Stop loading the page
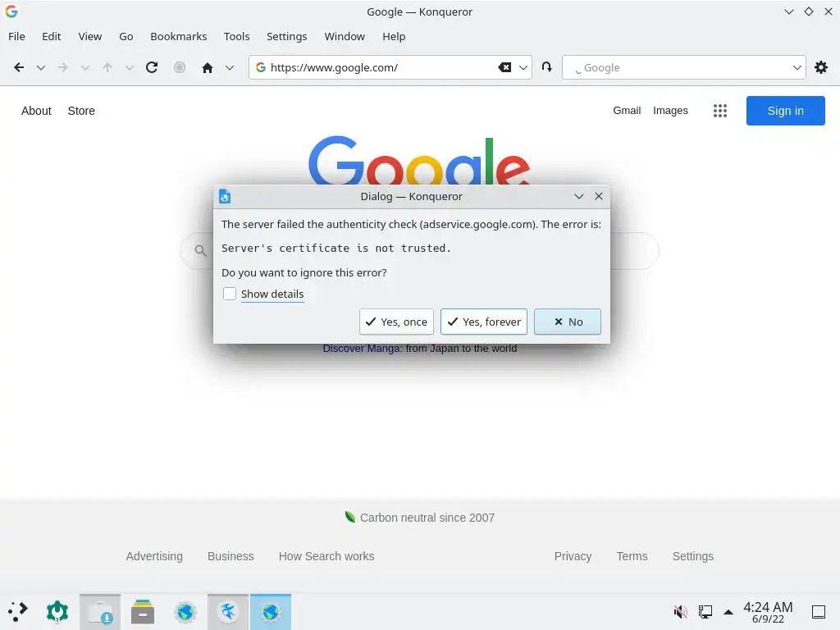Image resolution: width=840 pixels, height=630 pixels. point(180,67)
